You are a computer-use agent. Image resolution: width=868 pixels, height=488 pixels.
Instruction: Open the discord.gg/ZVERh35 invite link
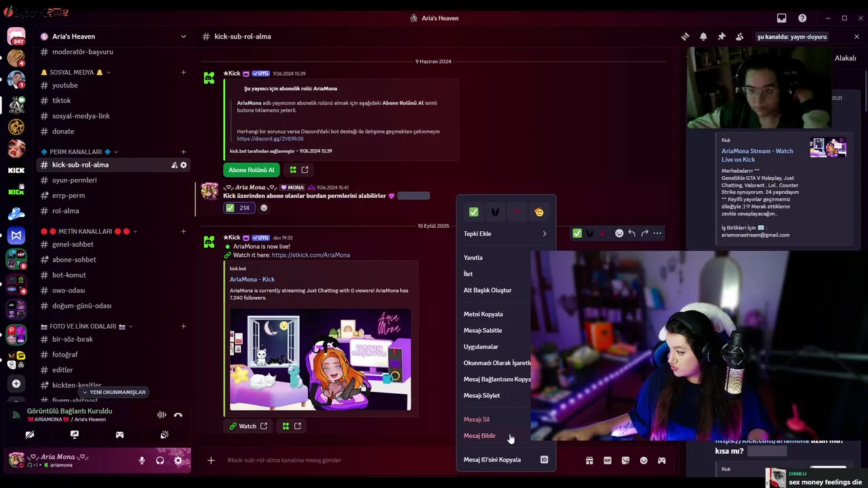point(271,139)
